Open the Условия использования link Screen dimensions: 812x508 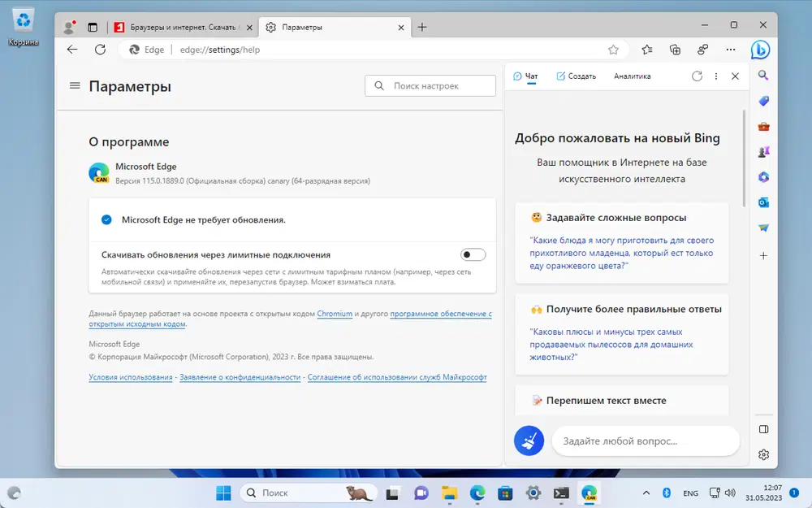(131, 377)
